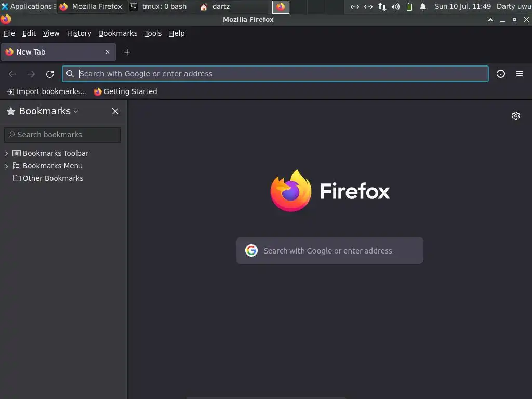Image resolution: width=532 pixels, height=399 pixels.
Task: Click the Darty uwu user label
Action: click(x=514, y=6)
